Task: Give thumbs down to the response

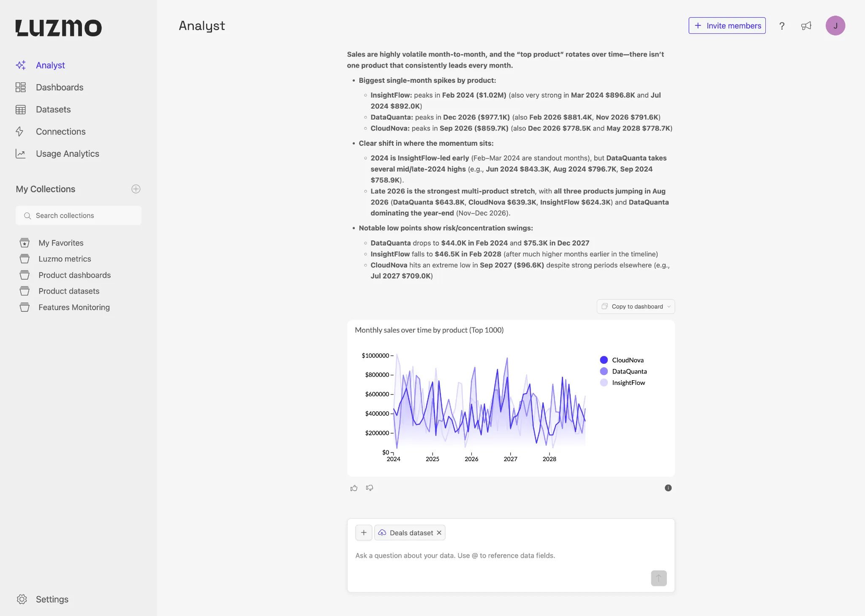Action: pyautogui.click(x=370, y=488)
